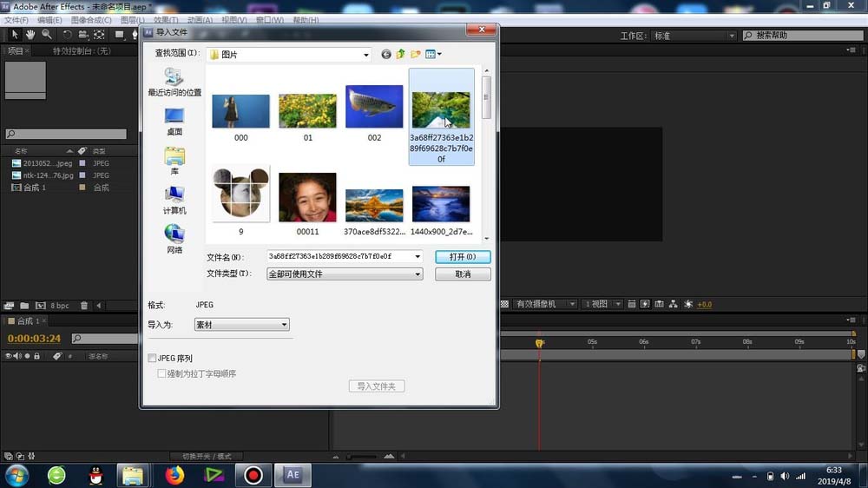Open Firefox from the taskbar
The image size is (868, 488).
point(175,475)
